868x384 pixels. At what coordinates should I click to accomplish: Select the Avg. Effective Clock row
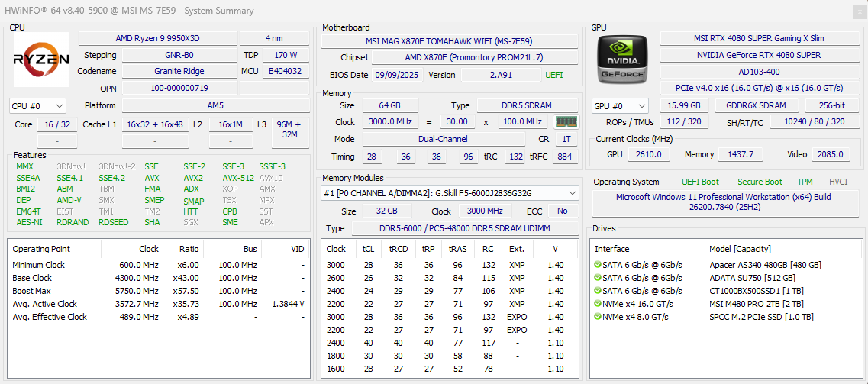pos(159,317)
